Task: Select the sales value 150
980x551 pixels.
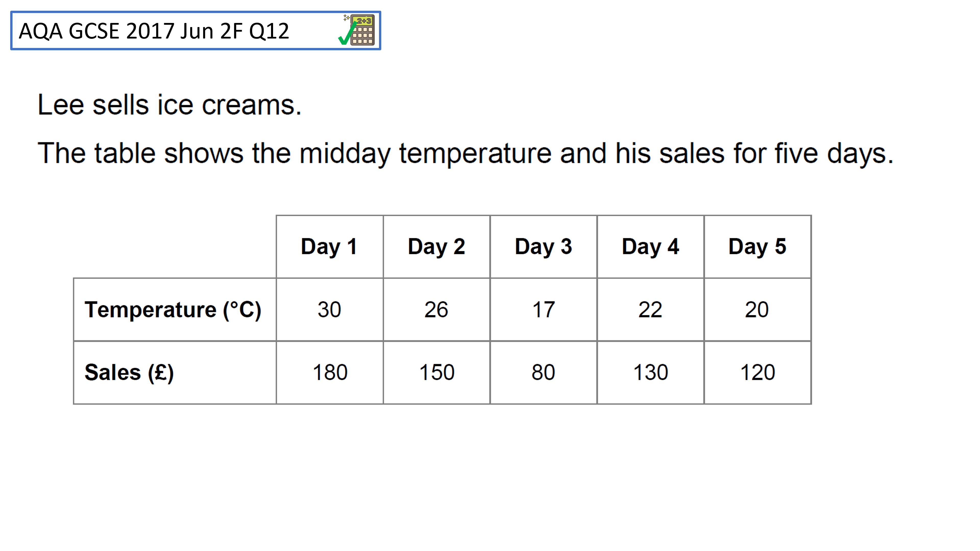Action: tap(436, 372)
